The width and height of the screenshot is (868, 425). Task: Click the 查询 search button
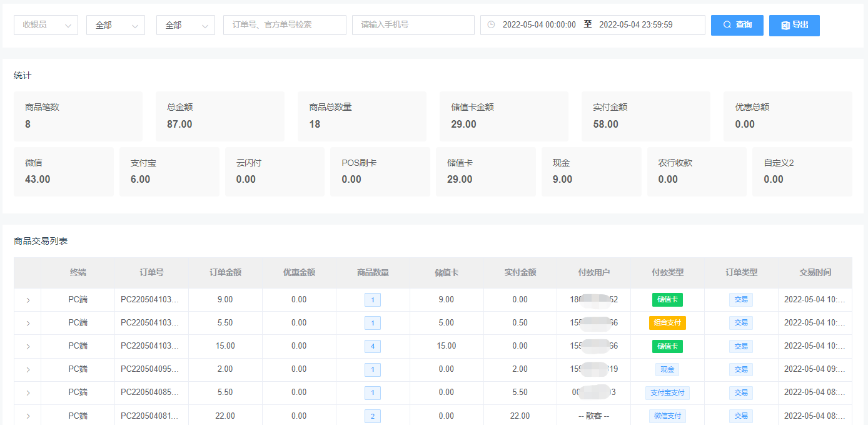point(737,25)
